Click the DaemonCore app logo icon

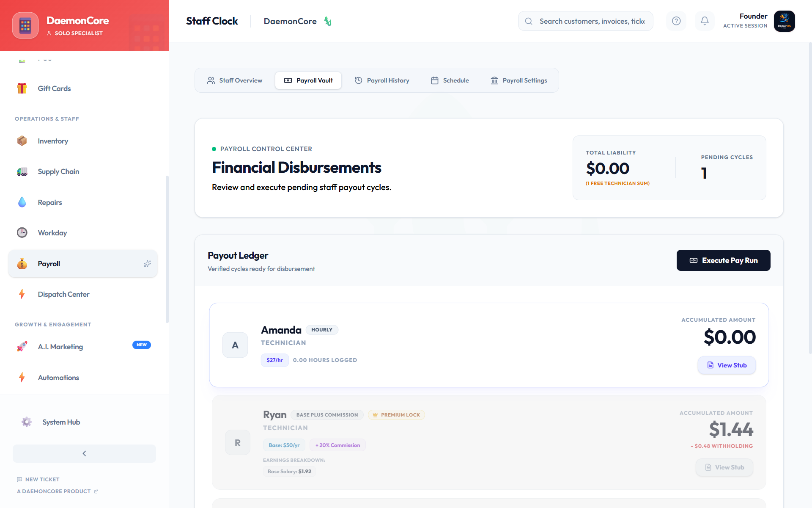(25, 25)
